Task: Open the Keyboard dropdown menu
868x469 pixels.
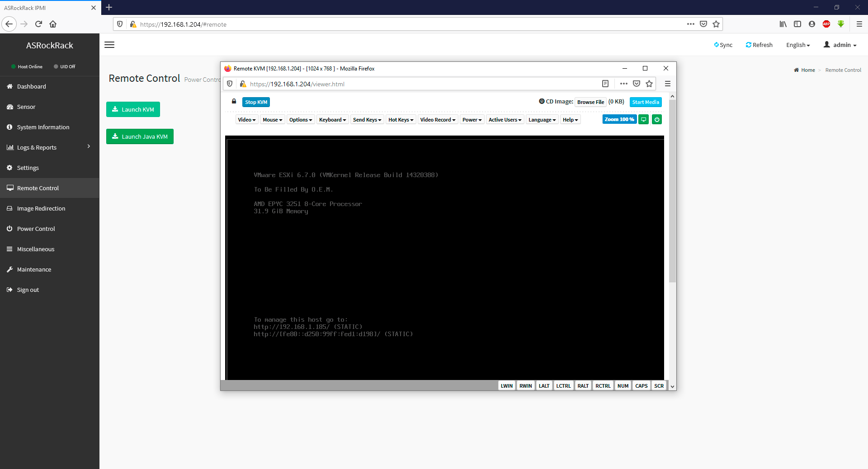Action: [x=333, y=120]
